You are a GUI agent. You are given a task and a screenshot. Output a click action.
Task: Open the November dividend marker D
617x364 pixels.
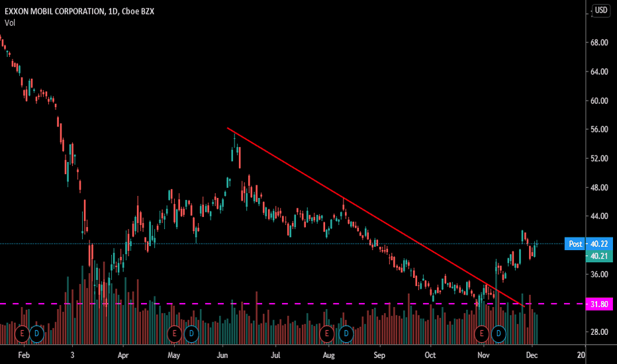tap(498, 334)
